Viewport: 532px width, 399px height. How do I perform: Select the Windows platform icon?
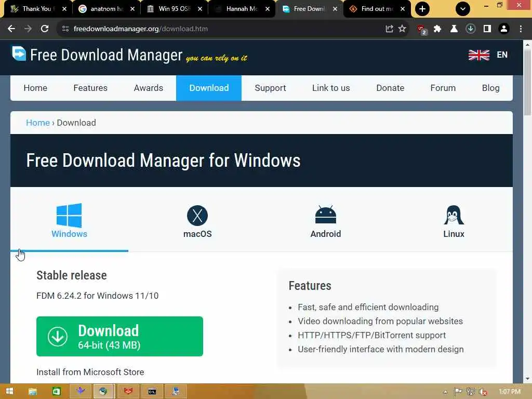tap(69, 215)
